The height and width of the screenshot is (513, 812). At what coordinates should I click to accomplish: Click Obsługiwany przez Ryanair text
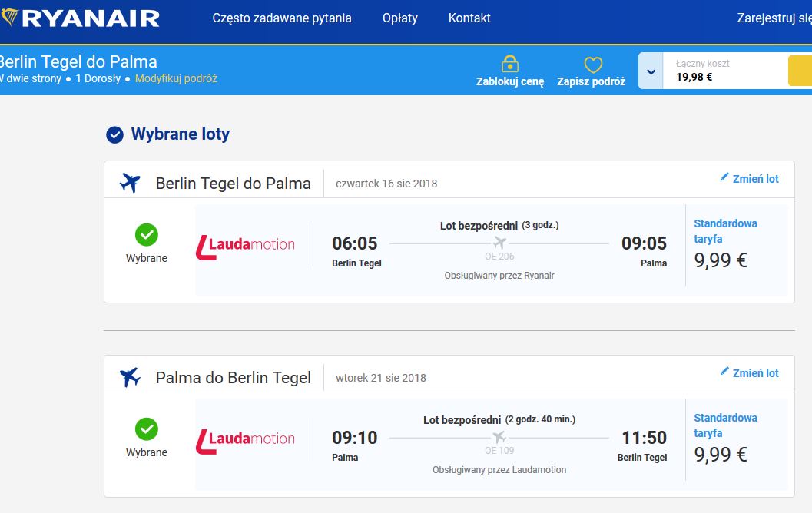click(499, 276)
